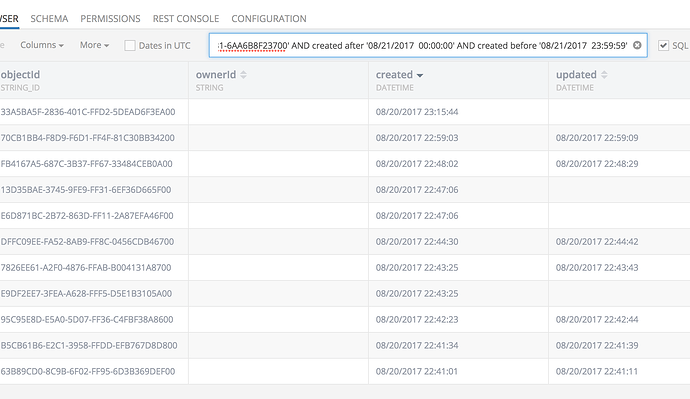Click the created column header label

point(394,75)
